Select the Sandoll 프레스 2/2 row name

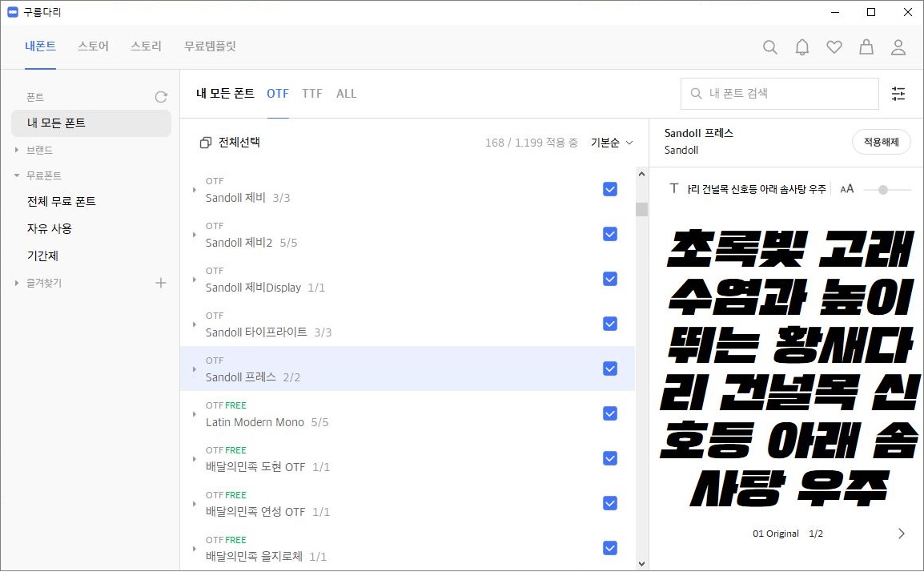[253, 377]
